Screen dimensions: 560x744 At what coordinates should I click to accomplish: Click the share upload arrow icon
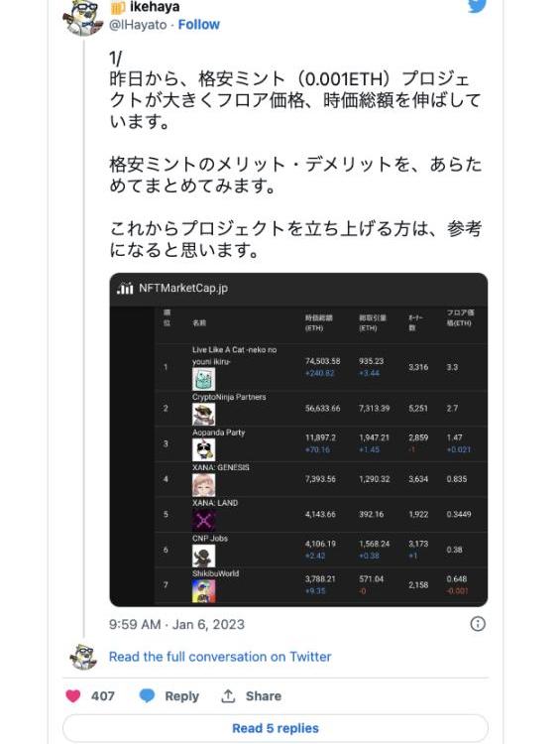(228, 696)
